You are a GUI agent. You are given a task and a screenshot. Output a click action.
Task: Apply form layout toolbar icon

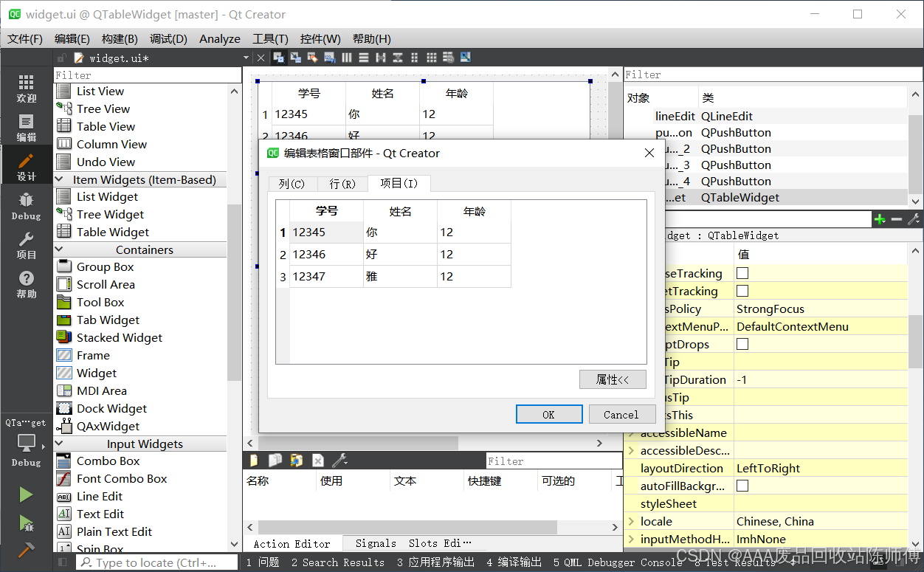pos(415,58)
